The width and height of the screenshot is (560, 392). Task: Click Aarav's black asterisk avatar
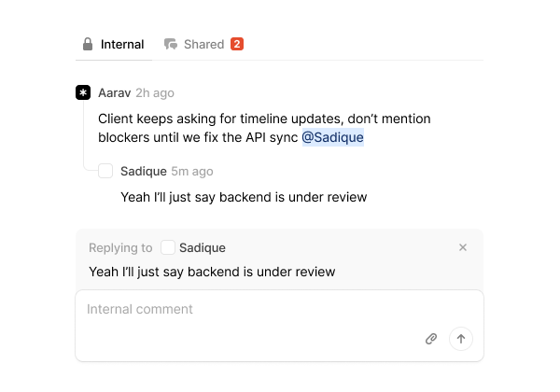point(83,92)
